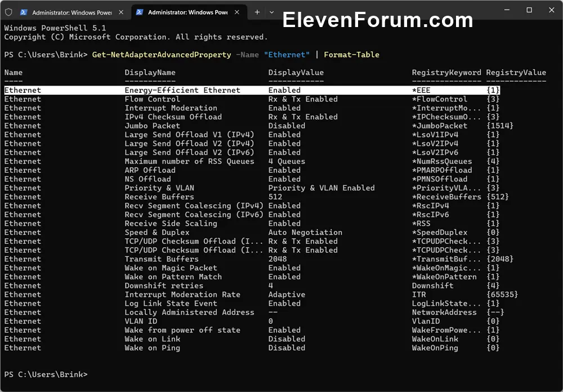This screenshot has width=563, height=392.
Task: Click the Log Link State Event entry
Action: click(x=171, y=304)
